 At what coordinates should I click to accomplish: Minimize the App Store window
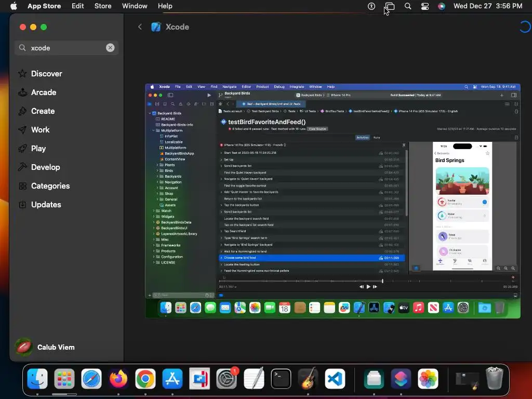pyautogui.click(x=33, y=27)
